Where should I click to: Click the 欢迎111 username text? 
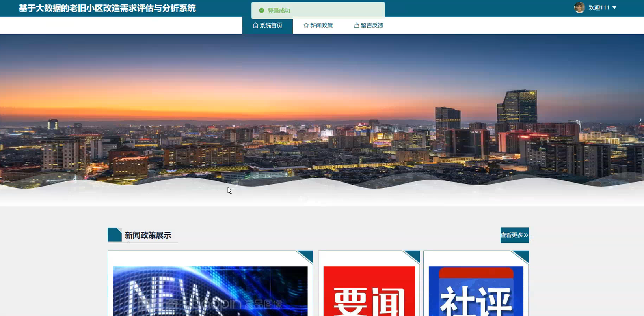tap(599, 8)
